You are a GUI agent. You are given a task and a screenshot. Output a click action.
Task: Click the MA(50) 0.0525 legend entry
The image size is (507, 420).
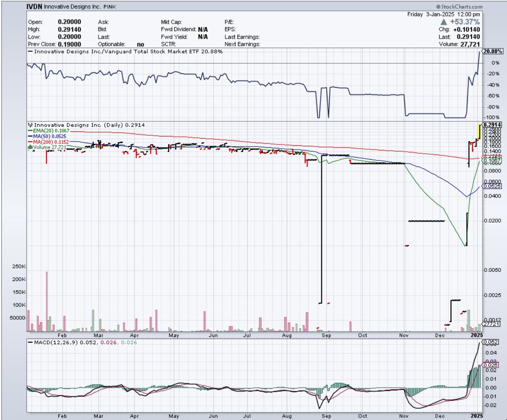[48, 136]
